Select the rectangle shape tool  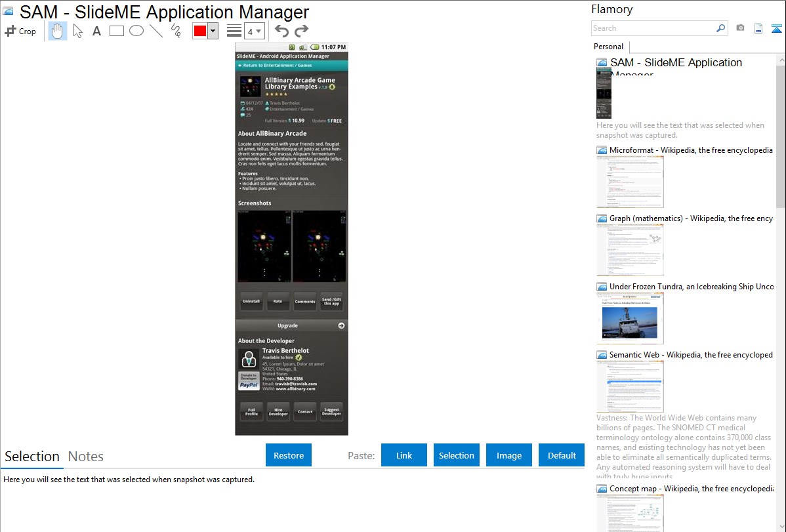click(x=116, y=31)
